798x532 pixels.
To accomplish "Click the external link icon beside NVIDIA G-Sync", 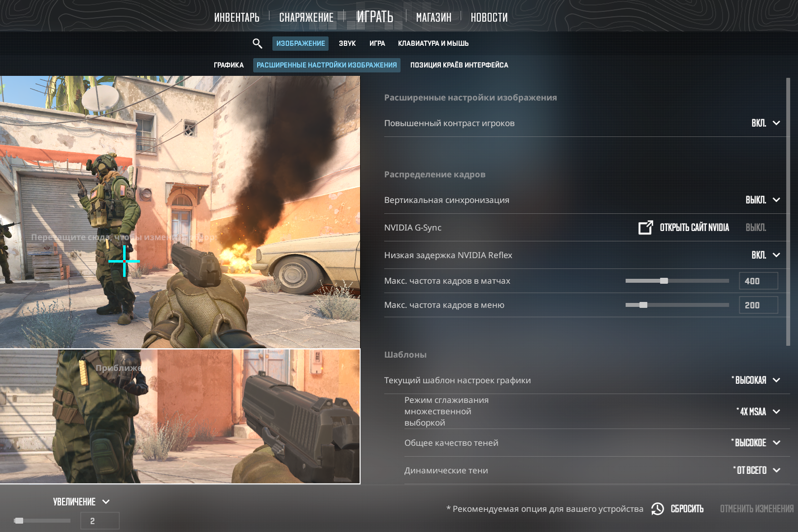I will coord(645,227).
